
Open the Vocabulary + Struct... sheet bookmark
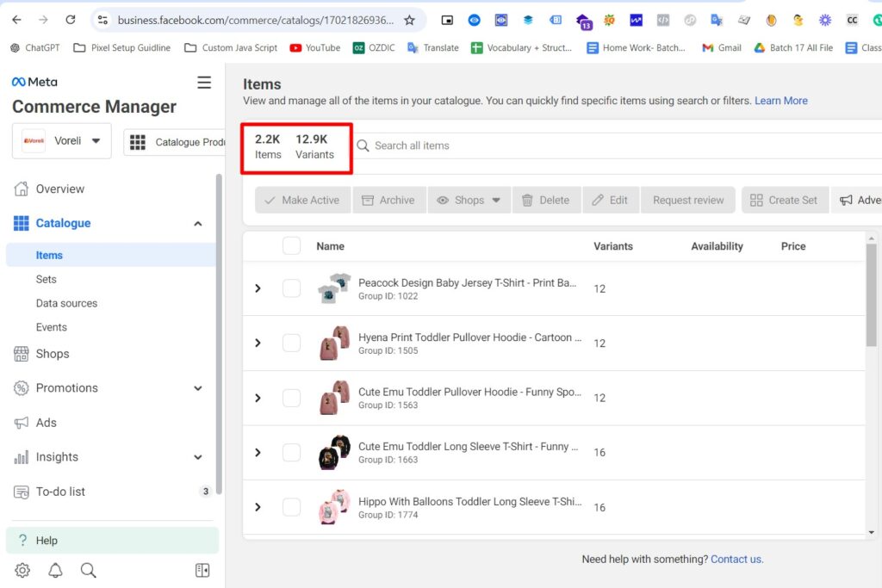(521, 48)
